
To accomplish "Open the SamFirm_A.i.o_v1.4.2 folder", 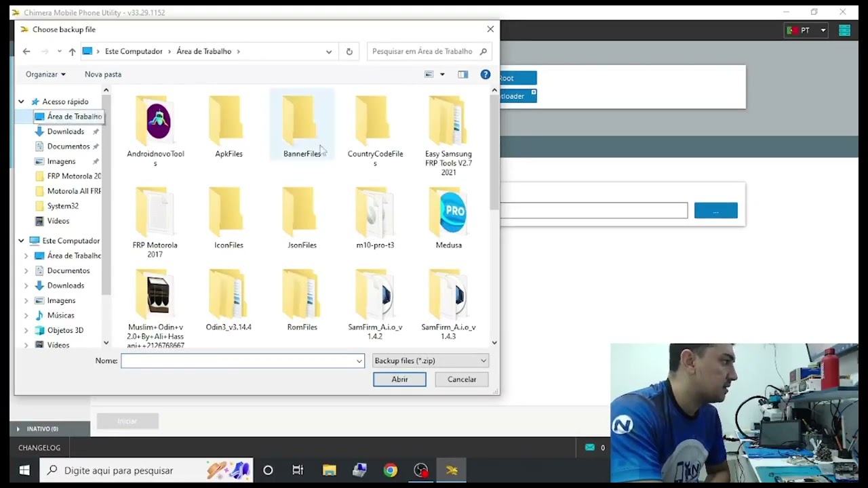I will 375,304.
